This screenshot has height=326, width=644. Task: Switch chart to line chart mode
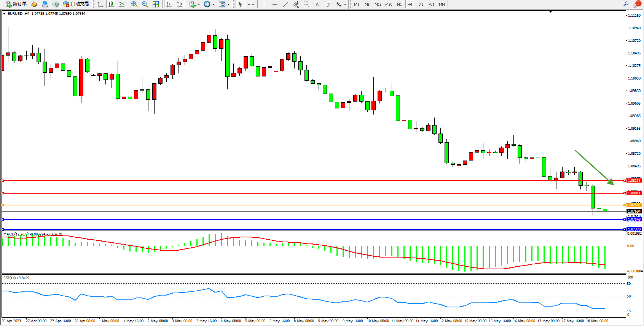122,4
